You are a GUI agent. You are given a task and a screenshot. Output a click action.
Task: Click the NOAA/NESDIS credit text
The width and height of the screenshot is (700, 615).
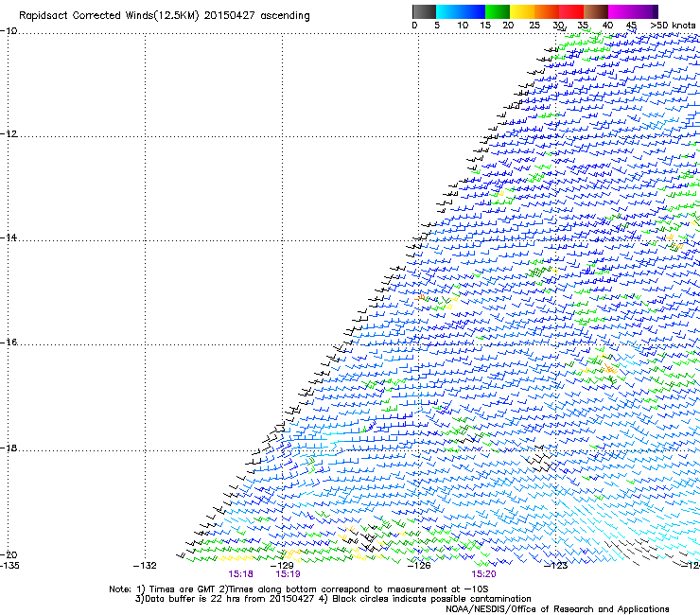(557, 609)
